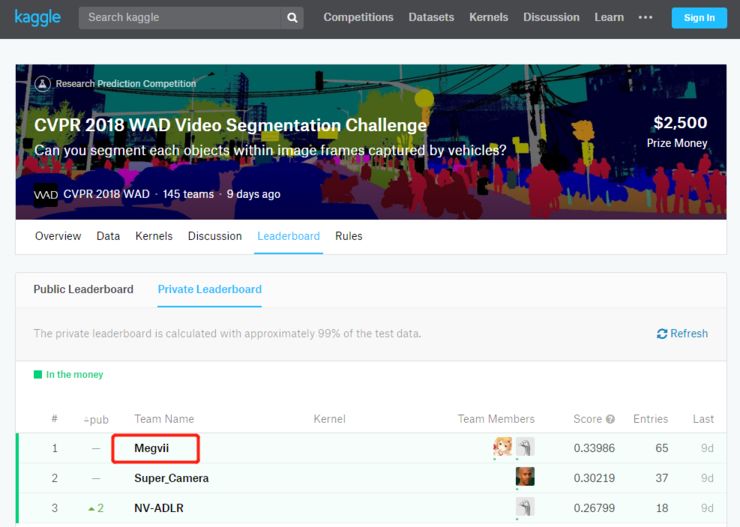Image resolution: width=740 pixels, height=527 pixels.
Task: Open Kernels in top navigation bar
Action: (488, 17)
